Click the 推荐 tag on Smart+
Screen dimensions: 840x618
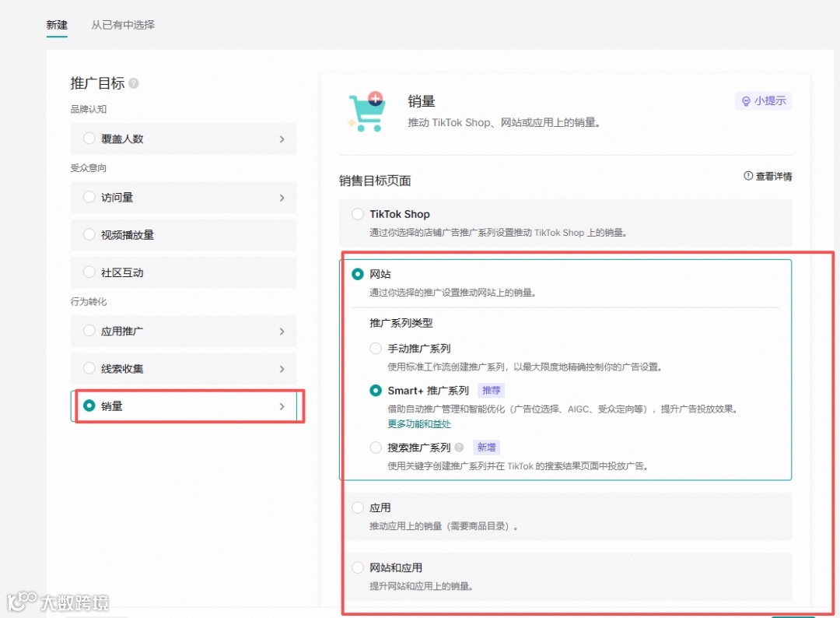point(492,390)
